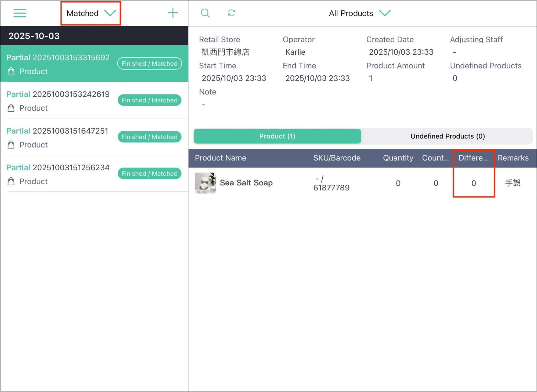Click Finished / Matched badge of 20251003151256234
This screenshot has width=537, height=392.
pos(150,174)
